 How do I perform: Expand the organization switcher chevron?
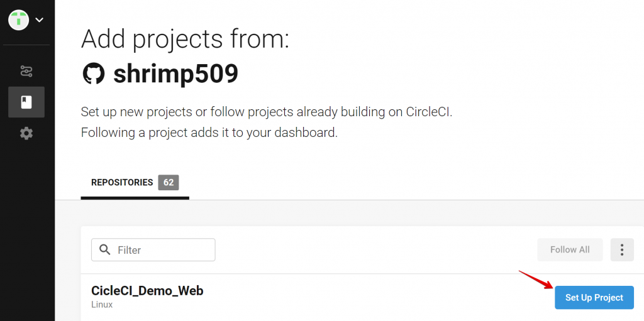coord(40,19)
